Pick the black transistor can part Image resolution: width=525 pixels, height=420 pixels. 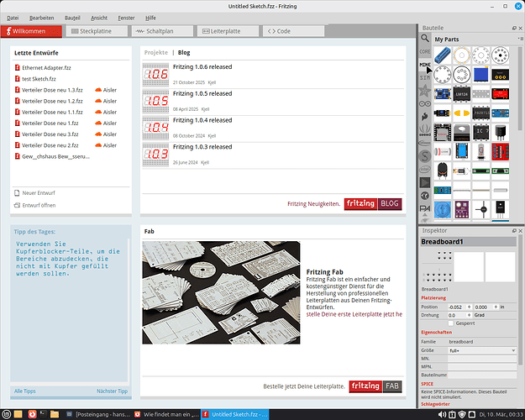(501, 132)
